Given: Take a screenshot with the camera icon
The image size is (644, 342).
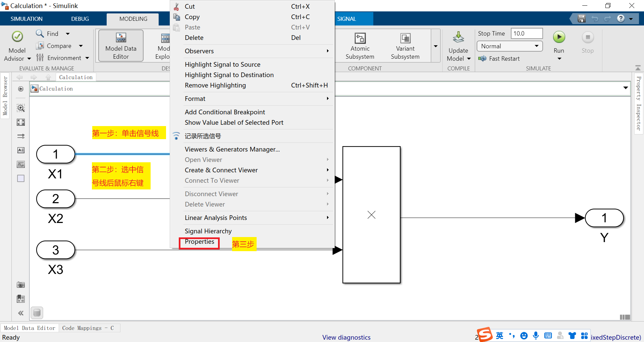Looking at the screenshot, I should click(x=21, y=285).
